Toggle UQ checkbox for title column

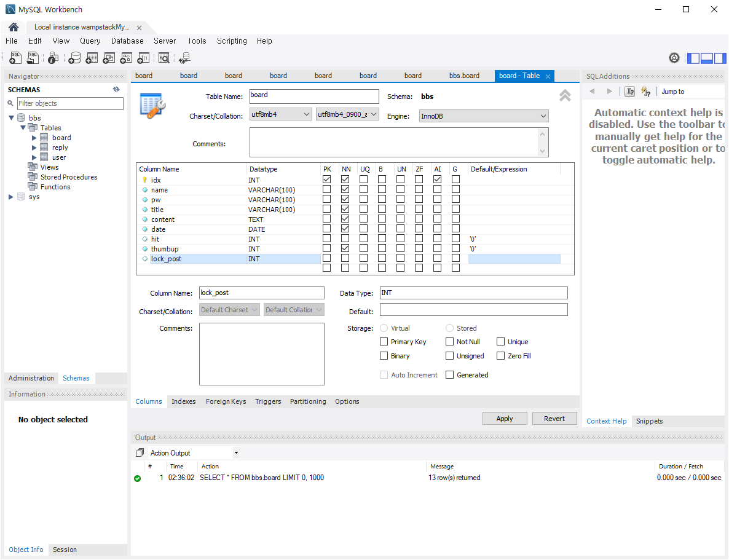[363, 209]
